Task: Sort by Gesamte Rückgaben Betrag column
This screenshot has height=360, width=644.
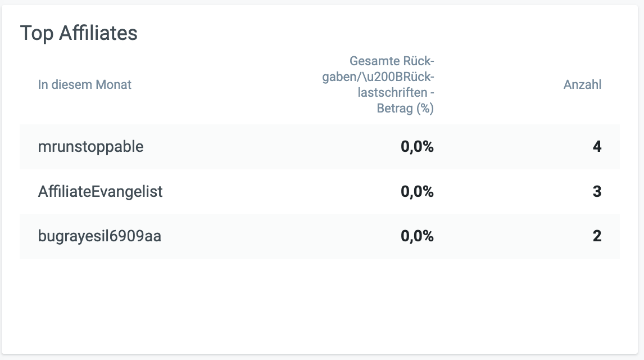Action: pyautogui.click(x=378, y=85)
